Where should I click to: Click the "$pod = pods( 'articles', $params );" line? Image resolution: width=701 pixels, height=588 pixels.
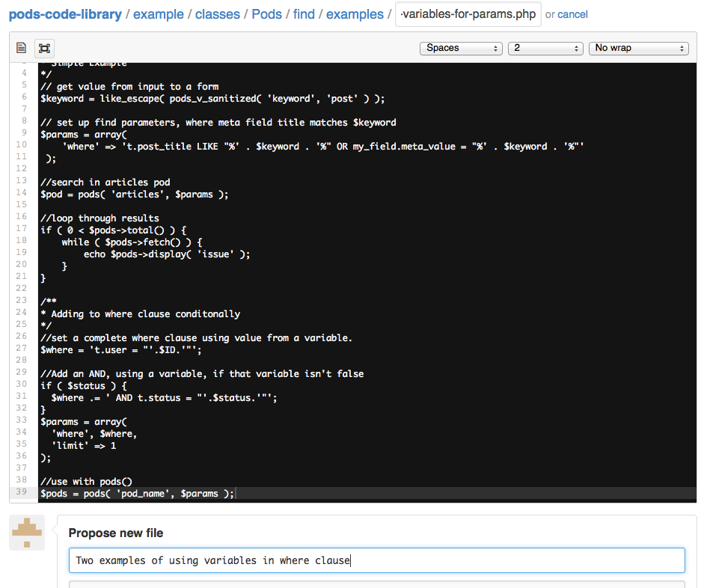134,194
